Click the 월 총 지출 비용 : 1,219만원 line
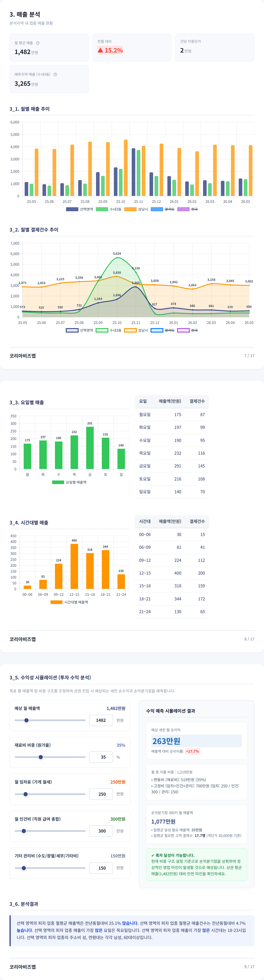264x980 pixels. pyautogui.click(x=172, y=772)
